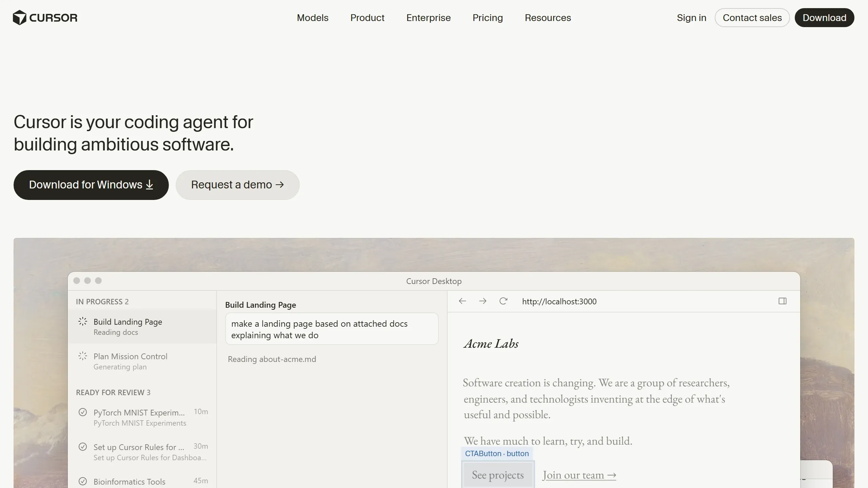
Task: Open the Set up Cursor Rules task
Action: (142, 452)
